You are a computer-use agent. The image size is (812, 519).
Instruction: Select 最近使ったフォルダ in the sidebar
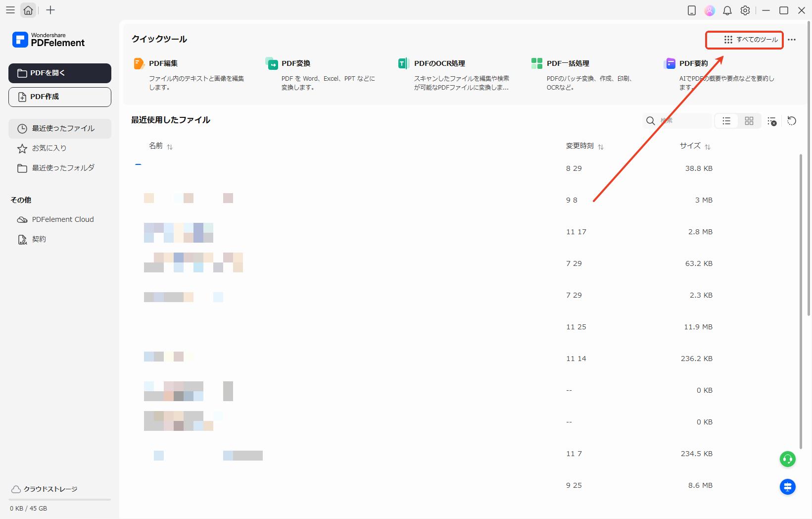tap(63, 168)
